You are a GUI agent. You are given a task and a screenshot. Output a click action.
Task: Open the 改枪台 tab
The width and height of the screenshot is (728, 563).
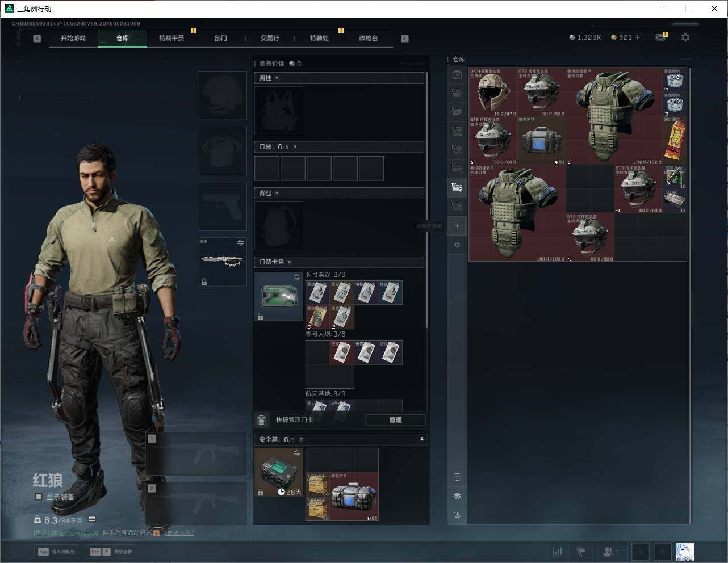tap(368, 38)
